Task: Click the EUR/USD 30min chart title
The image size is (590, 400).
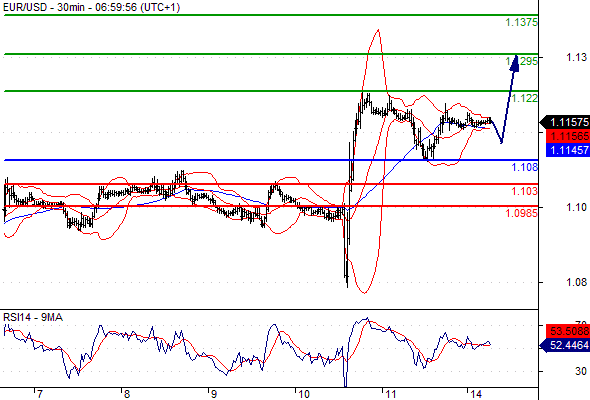Action: tap(91, 7)
